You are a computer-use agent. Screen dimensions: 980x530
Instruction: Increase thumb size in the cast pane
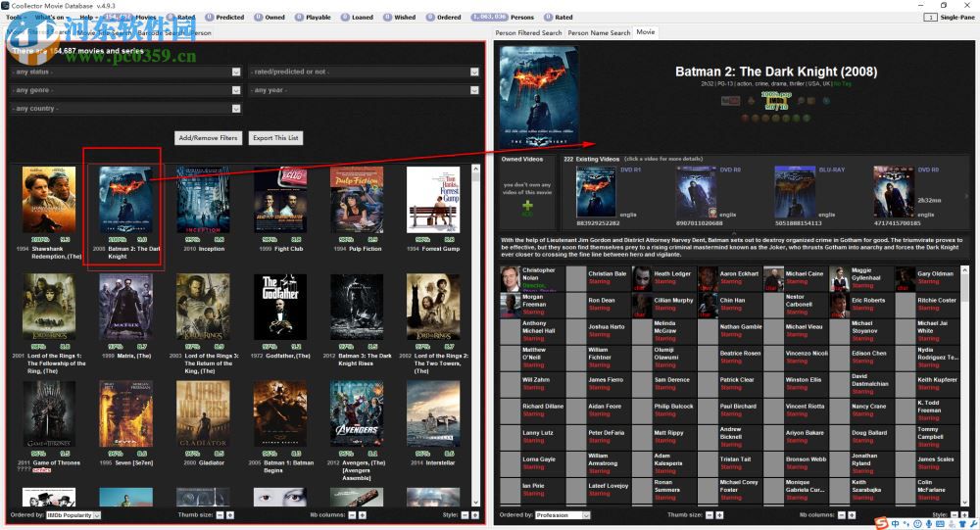(x=719, y=515)
